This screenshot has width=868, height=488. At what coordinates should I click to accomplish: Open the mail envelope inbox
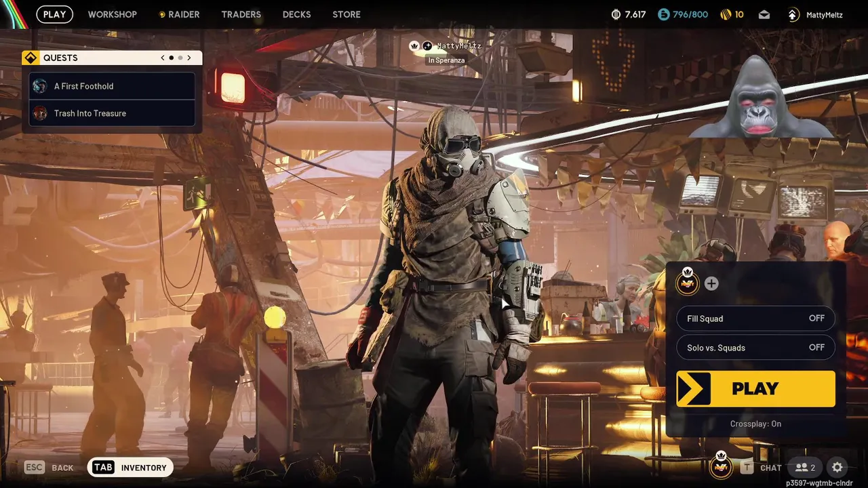[764, 14]
